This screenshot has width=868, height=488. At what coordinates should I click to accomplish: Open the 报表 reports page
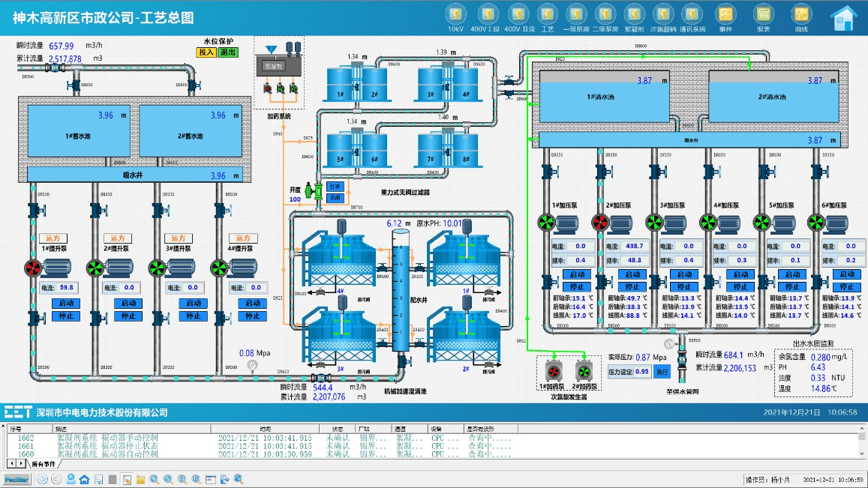763,16
